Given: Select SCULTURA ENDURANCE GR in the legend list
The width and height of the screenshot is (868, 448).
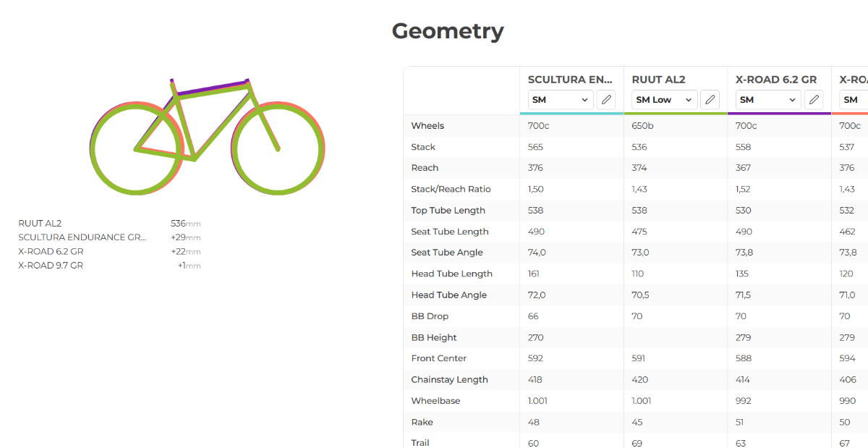Looking at the screenshot, I should (82, 237).
